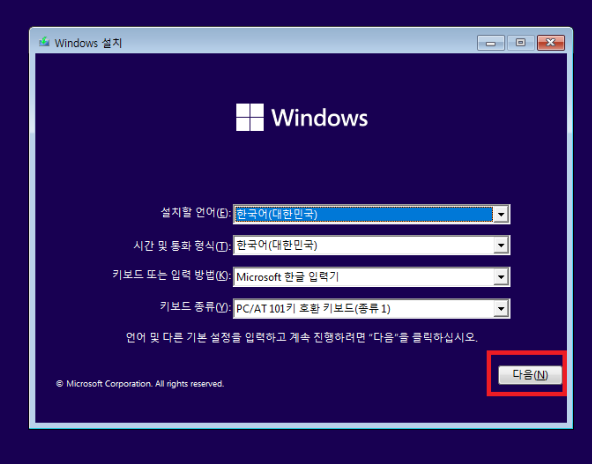
Task: Close the Windows 설치 window
Action: 551,43
